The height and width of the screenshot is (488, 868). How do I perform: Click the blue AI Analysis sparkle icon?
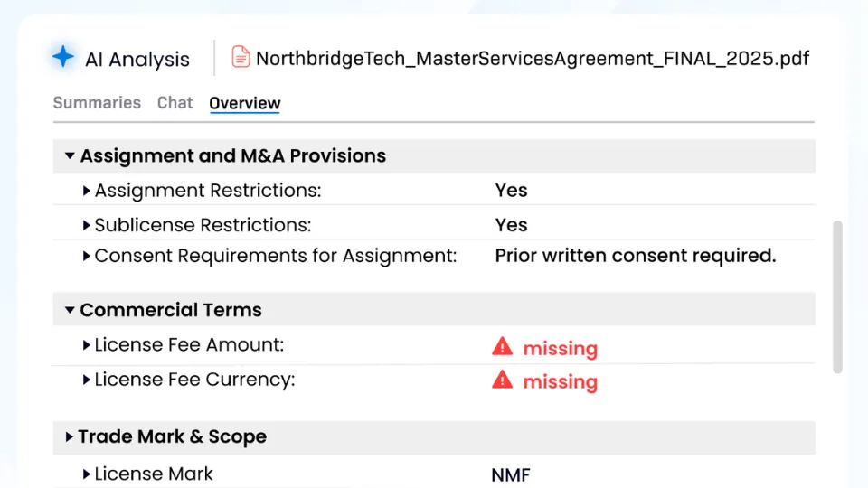tap(63, 56)
